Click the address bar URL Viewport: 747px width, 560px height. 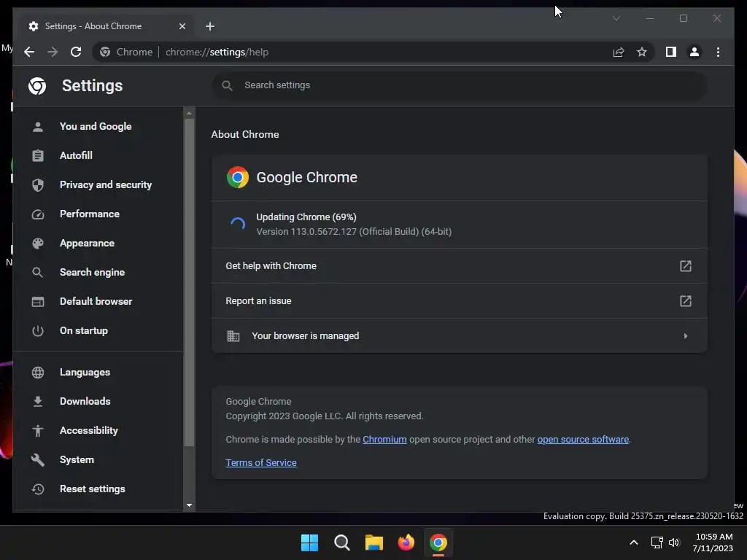point(217,52)
